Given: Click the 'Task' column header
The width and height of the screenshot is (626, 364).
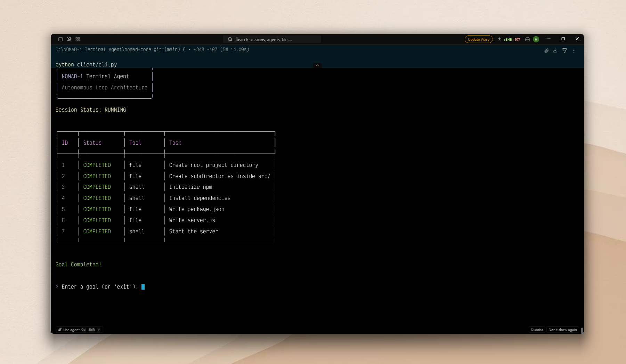Looking at the screenshot, I should [x=175, y=143].
